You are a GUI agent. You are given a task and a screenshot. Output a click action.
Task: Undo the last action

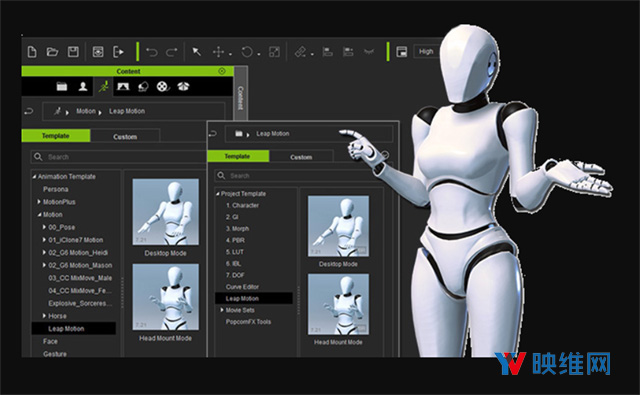(152, 52)
